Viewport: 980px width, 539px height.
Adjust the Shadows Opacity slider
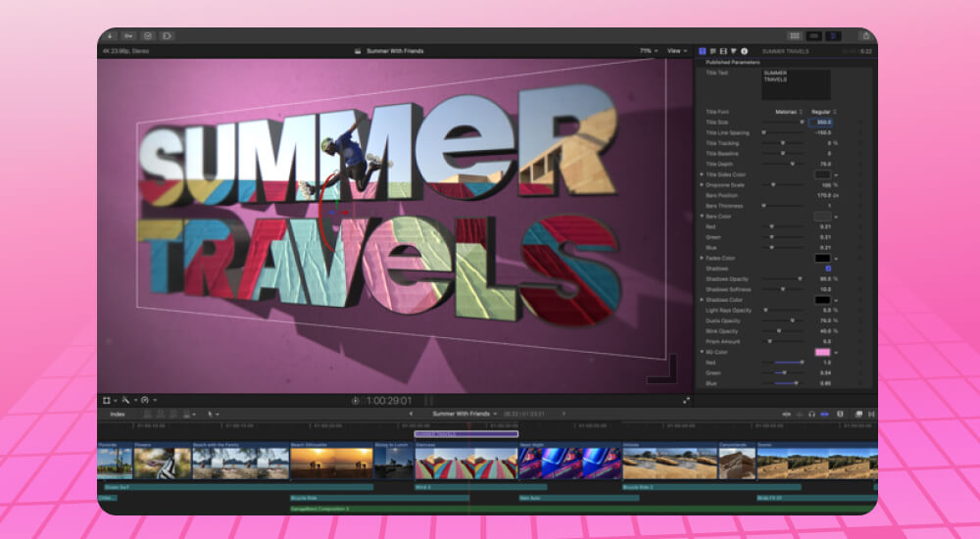point(782,279)
